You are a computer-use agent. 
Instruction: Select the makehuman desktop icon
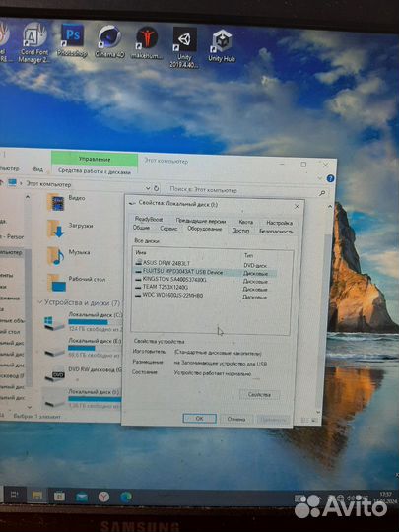click(x=147, y=43)
